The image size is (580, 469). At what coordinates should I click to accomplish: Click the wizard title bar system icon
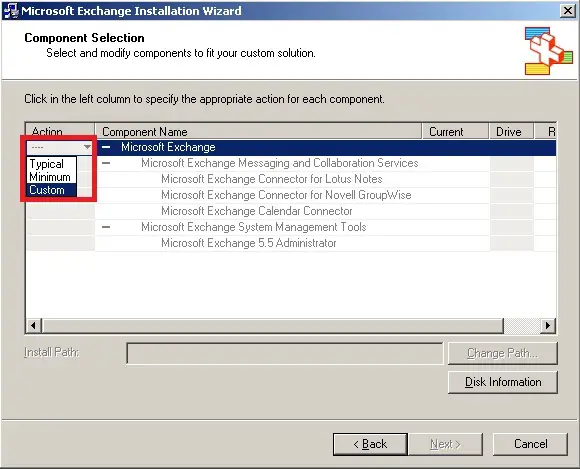click(11, 11)
